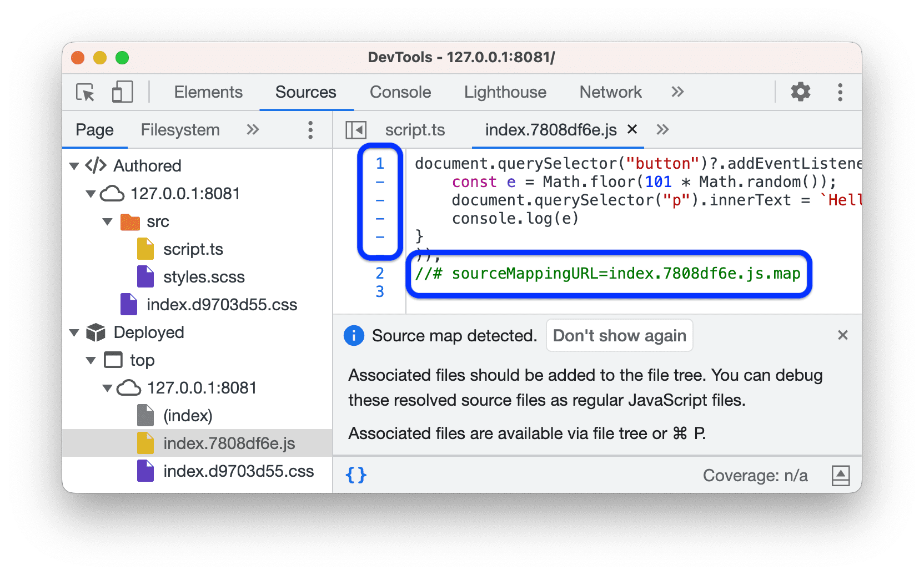Switch to the Console panel
Image resolution: width=924 pixels, height=575 pixels.
400,92
